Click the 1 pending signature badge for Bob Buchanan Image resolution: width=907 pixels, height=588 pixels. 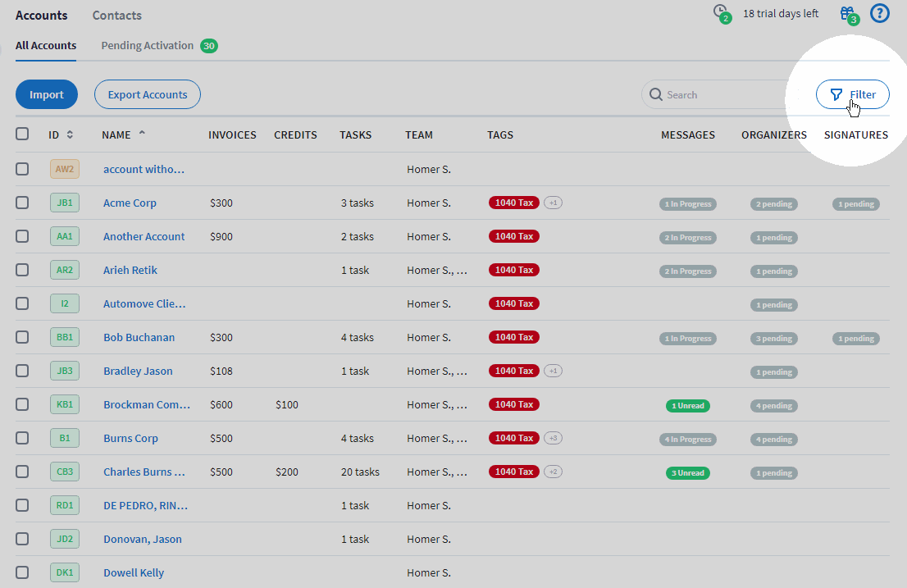[855, 338]
